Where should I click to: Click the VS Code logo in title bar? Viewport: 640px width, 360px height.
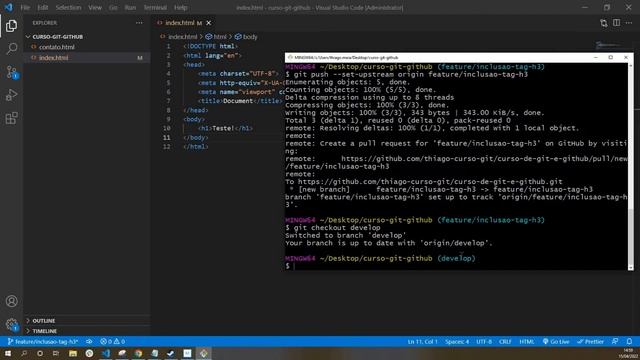point(8,7)
